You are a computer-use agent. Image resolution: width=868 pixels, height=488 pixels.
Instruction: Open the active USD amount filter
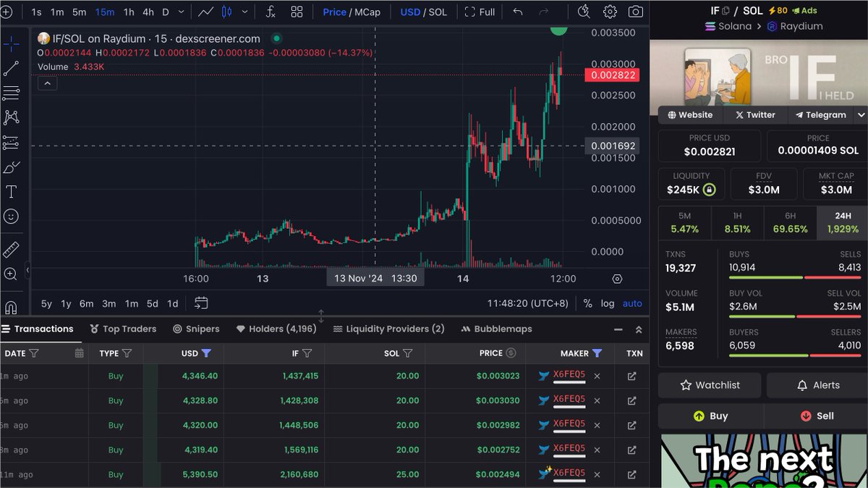(x=206, y=353)
